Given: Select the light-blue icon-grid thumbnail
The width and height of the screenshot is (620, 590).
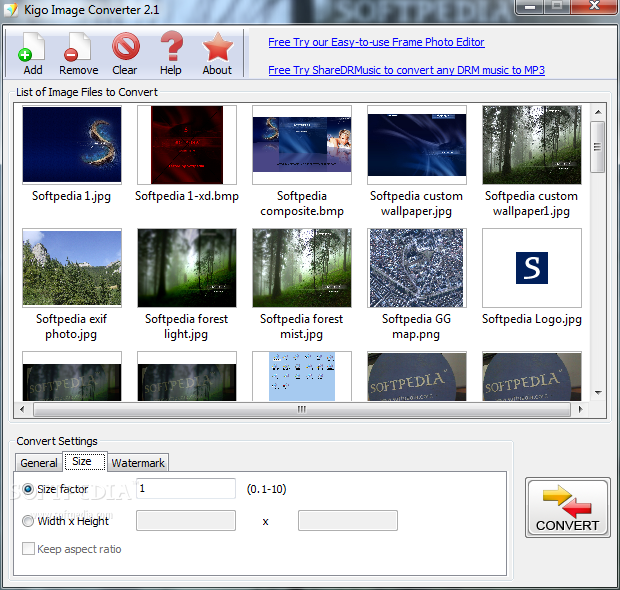Looking at the screenshot, I should [302, 376].
